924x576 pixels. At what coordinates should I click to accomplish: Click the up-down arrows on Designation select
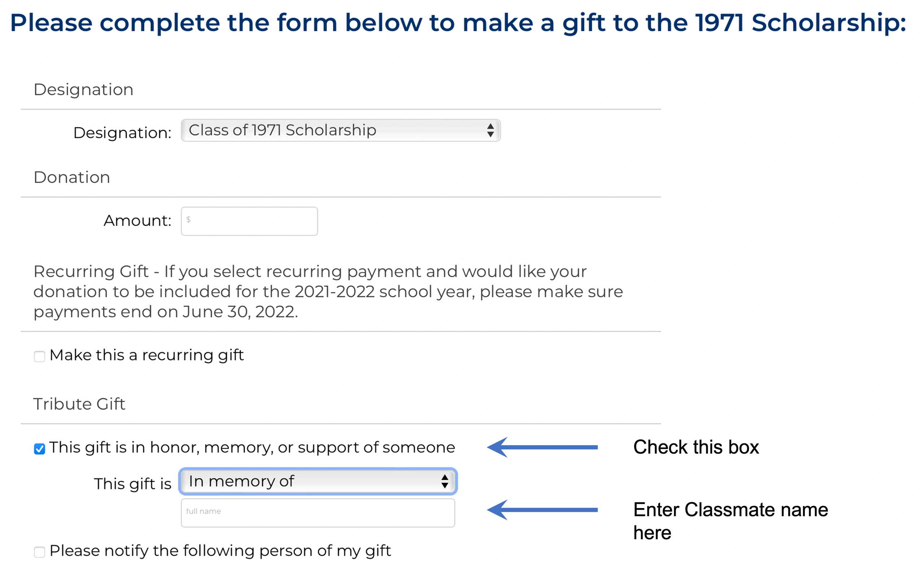click(491, 130)
